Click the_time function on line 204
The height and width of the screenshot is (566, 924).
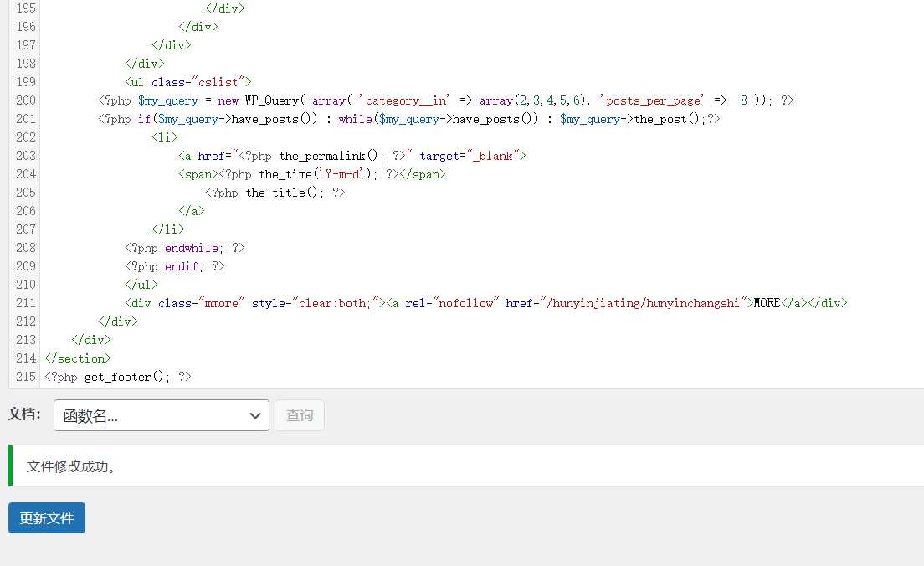(285, 174)
